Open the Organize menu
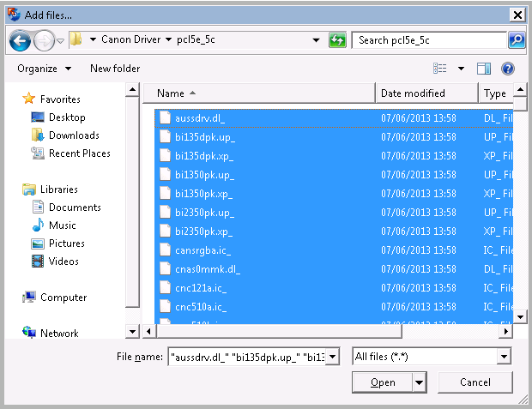532x409 pixels. pyautogui.click(x=44, y=69)
